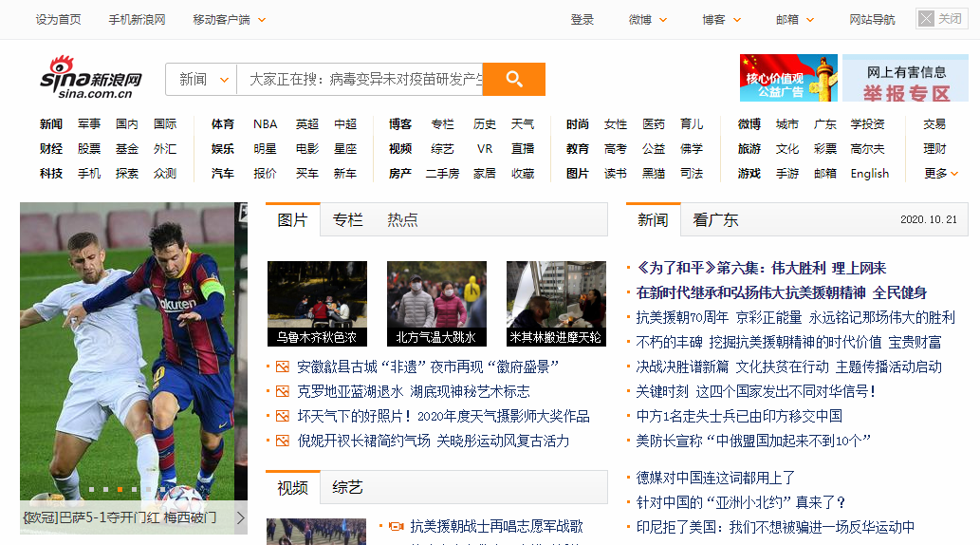This screenshot has width=980, height=545.
Task: Open 美防长宣称 中俄盟国 headline
Action: click(x=753, y=442)
